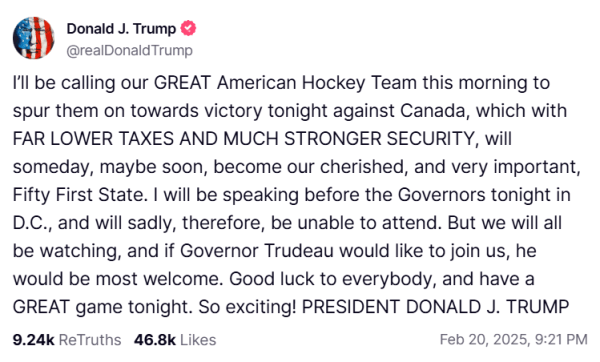Open the flag-painted profile avatar
Viewport: 600px width, 362px height.
34,38
